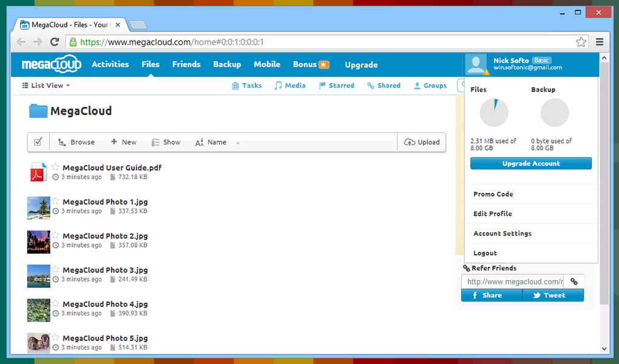This screenshot has width=619, height=364.
Task: Star MegaCloud Photo 1.jpg
Action: click(55, 201)
